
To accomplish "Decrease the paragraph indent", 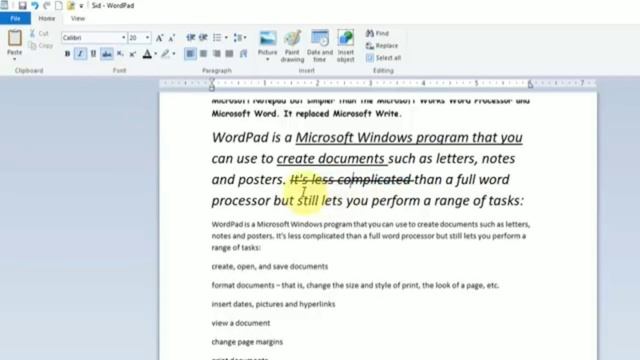I will (191, 38).
